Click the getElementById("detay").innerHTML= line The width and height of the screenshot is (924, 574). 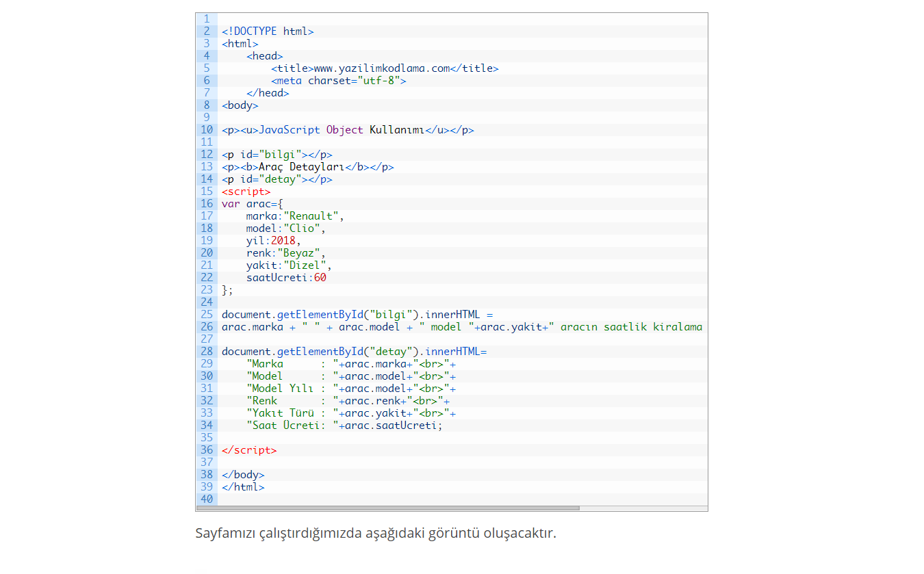(x=354, y=352)
